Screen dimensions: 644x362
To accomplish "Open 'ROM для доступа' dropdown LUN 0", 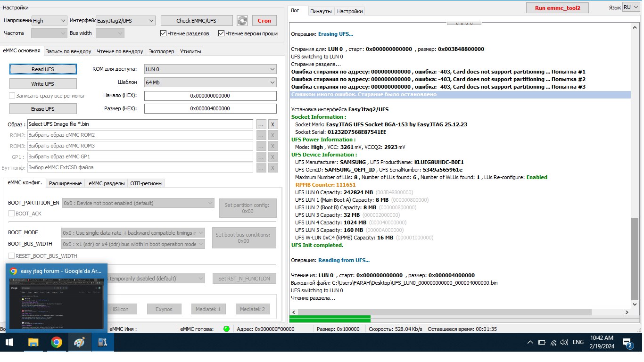I will pyautogui.click(x=210, y=69).
